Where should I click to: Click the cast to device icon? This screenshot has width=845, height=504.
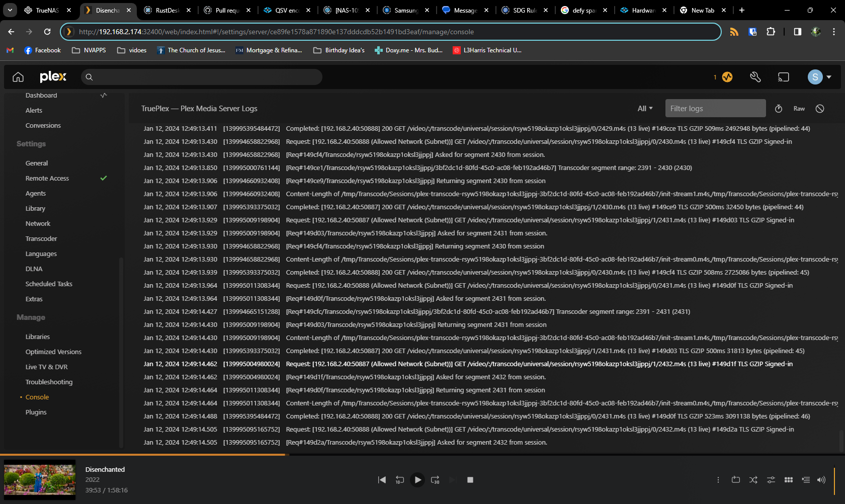point(783,77)
